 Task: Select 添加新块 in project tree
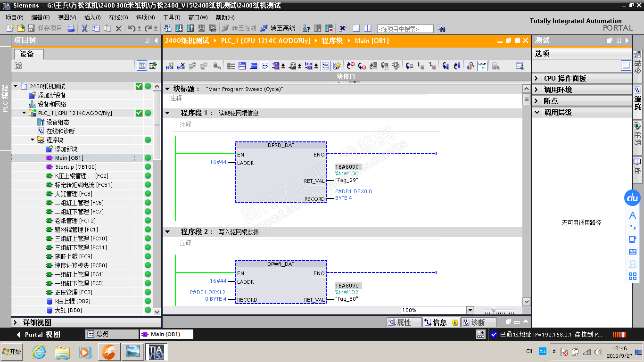click(x=66, y=149)
